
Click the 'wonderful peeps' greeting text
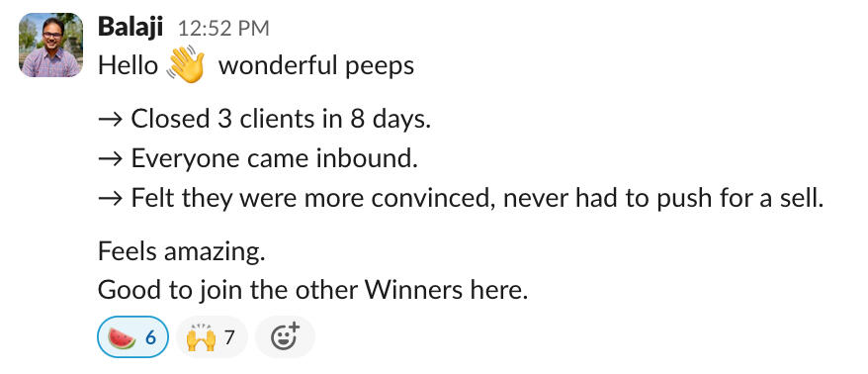pyautogui.click(x=316, y=66)
